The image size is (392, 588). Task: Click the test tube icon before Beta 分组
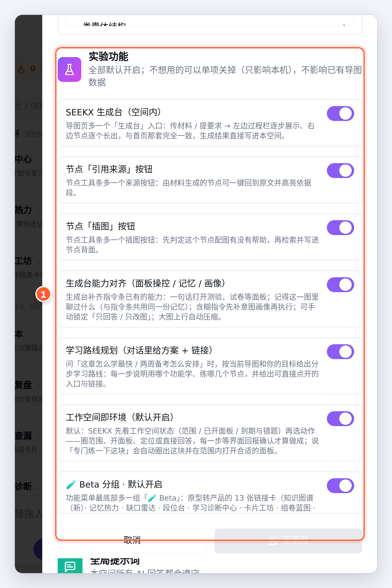(71, 484)
